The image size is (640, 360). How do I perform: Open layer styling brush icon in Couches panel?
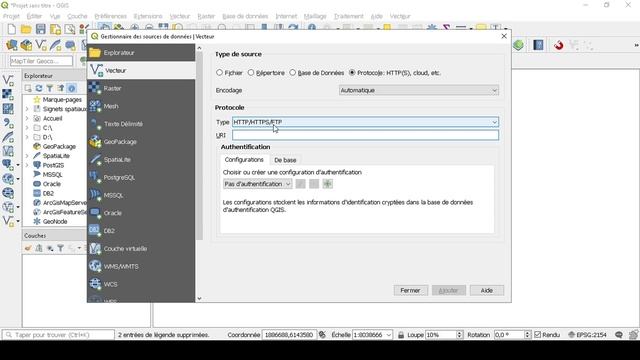click(28, 248)
